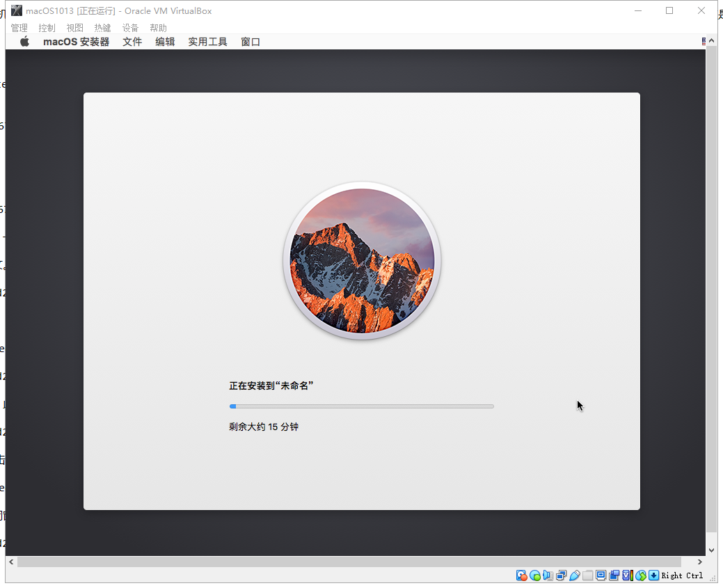Viewport: 723px width, 588px height.
Task: Open VirtualBox 设备 menu
Action: (x=131, y=28)
